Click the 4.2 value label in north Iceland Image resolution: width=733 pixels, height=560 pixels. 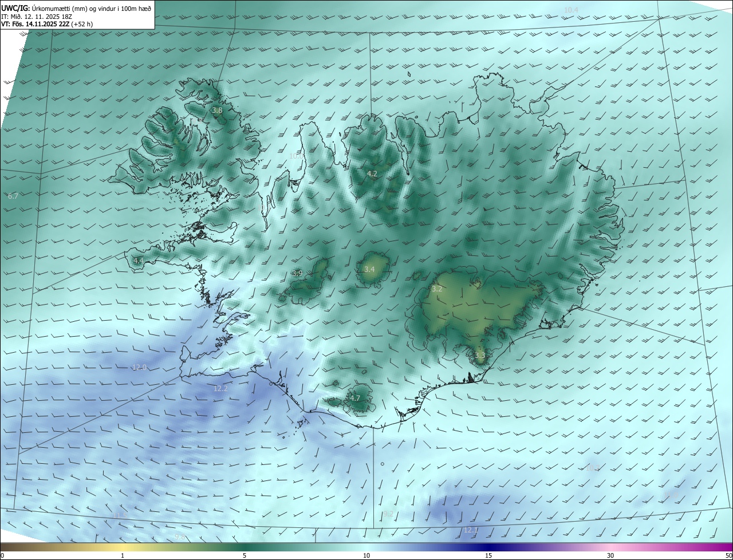click(372, 173)
